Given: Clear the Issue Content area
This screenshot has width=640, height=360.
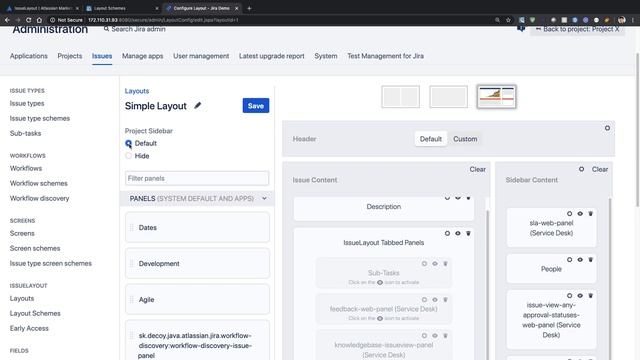Looking at the screenshot, I should click(477, 169).
